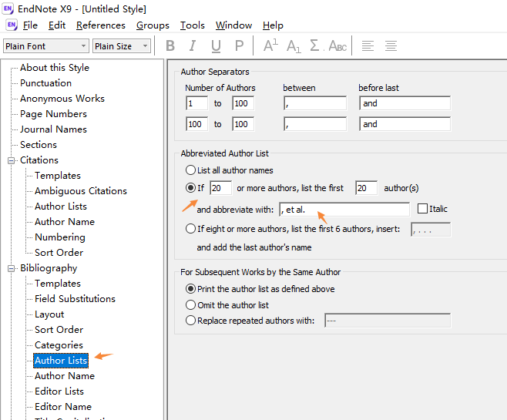Click second row 'between' separator field
Viewport: 507px width, 420px height.
315,124
